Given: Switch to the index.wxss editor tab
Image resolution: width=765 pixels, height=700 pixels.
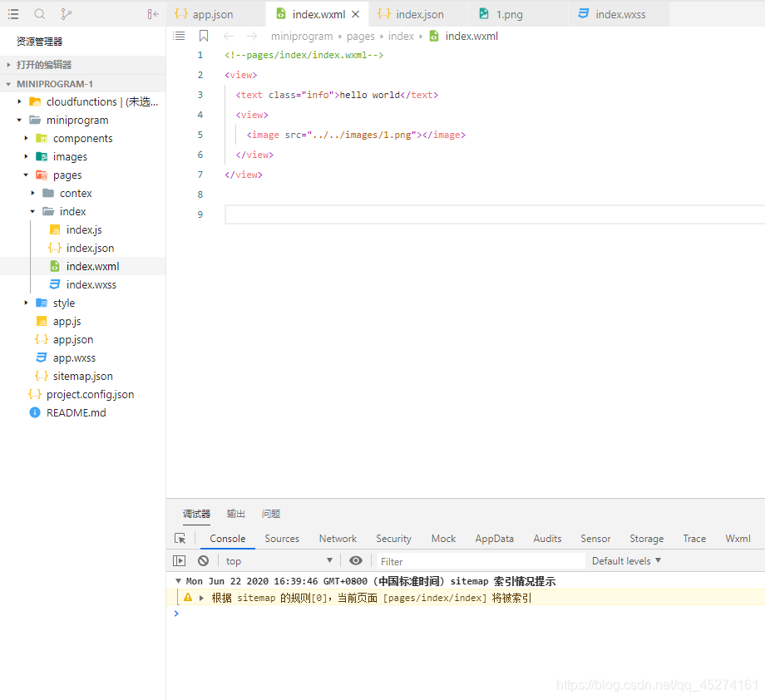Looking at the screenshot, I should click(x=618, y=14).
